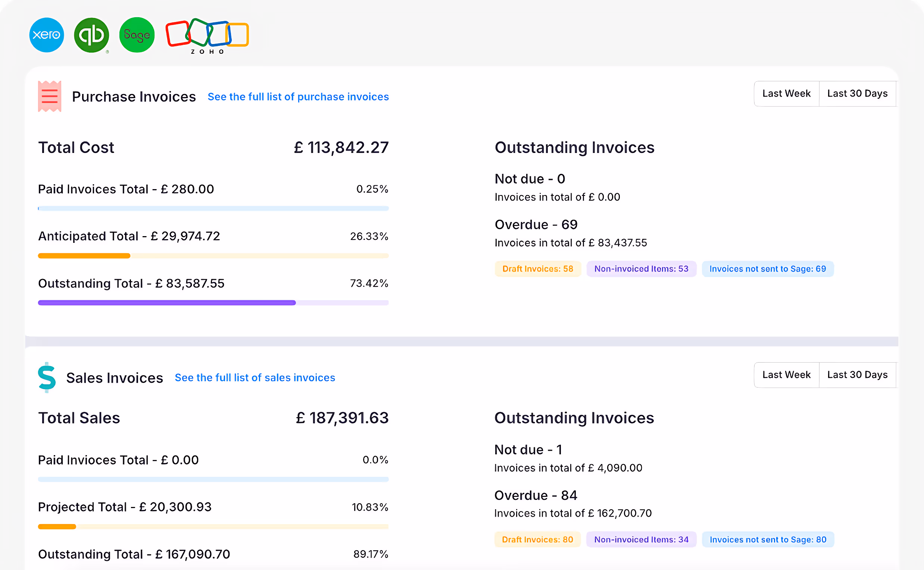
Task: Select the Invoices not sent to Sage: 80 pill
Action: pyautogui.click(x=768, y=539)
